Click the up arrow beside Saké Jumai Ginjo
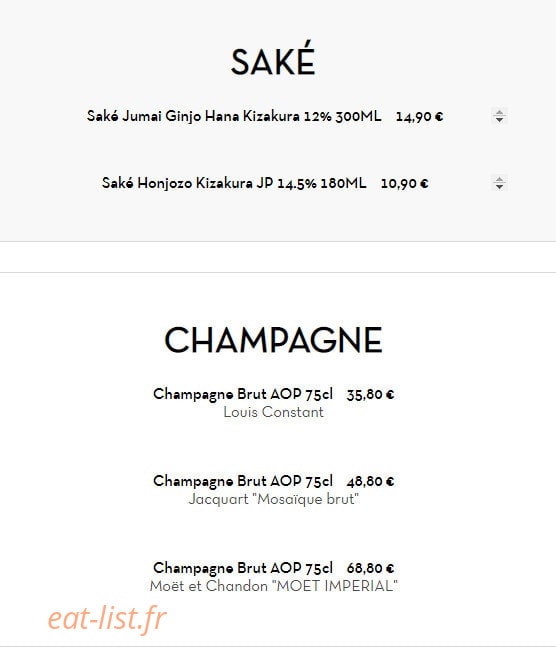Screen dimensions: 556x658 pos(499,112)
